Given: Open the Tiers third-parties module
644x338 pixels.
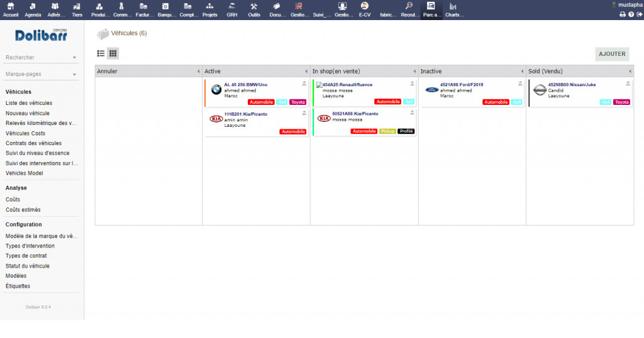Looking at the screenshot, I should [77, 10].
